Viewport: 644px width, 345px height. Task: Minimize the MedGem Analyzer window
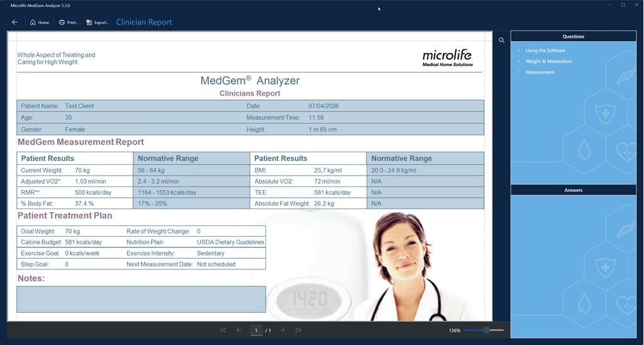[609, 5]
